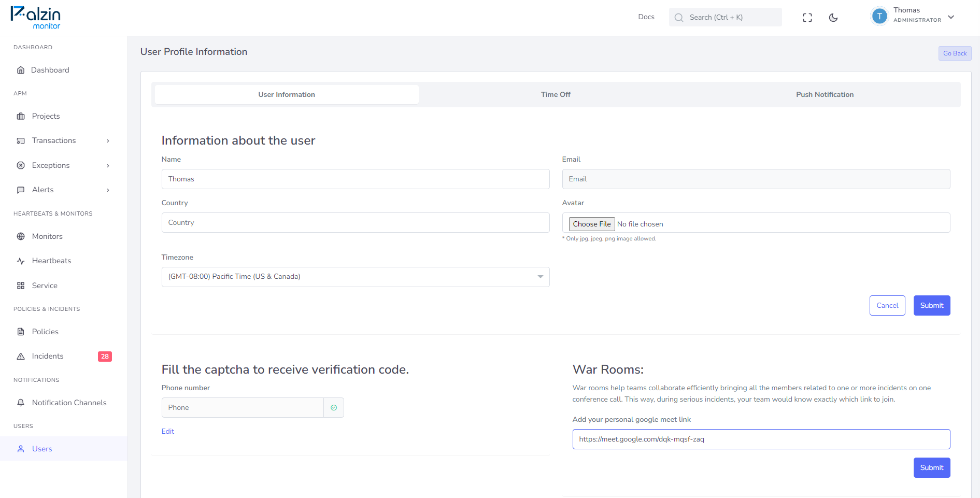Switch to dark mode moon icon

tap(833, 18)
